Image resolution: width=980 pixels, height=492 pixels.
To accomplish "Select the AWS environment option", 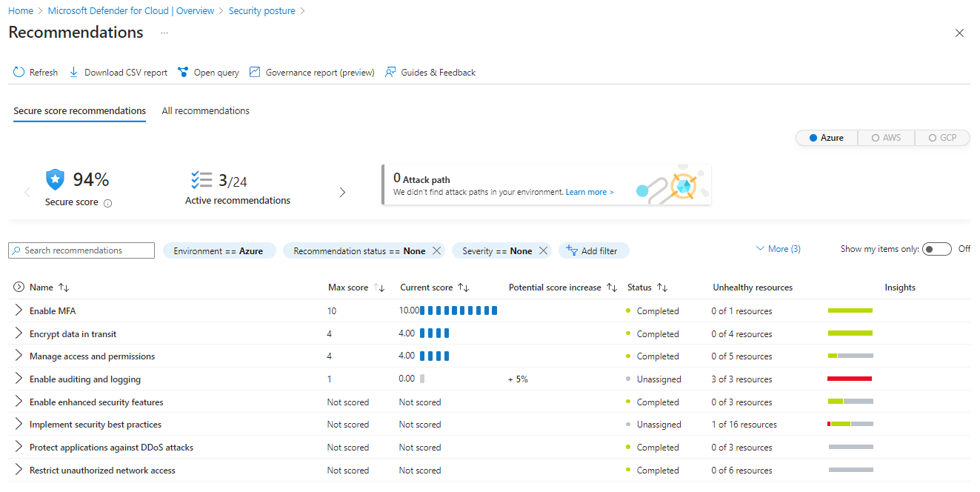I will 886,138.
